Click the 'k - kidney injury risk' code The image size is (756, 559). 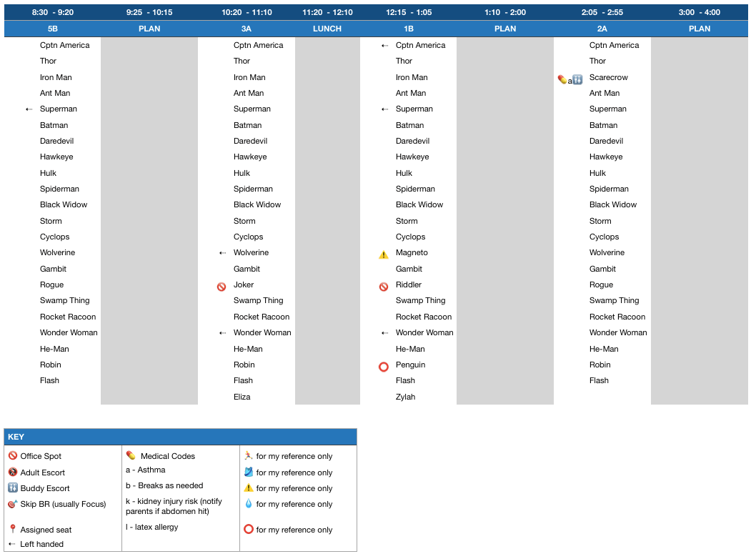coord(174,506)
